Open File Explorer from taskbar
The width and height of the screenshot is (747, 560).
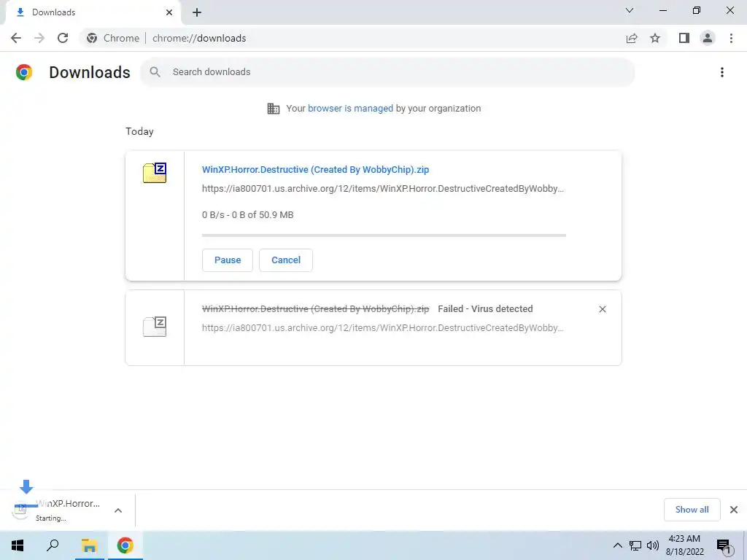click(x=89, y=545)
